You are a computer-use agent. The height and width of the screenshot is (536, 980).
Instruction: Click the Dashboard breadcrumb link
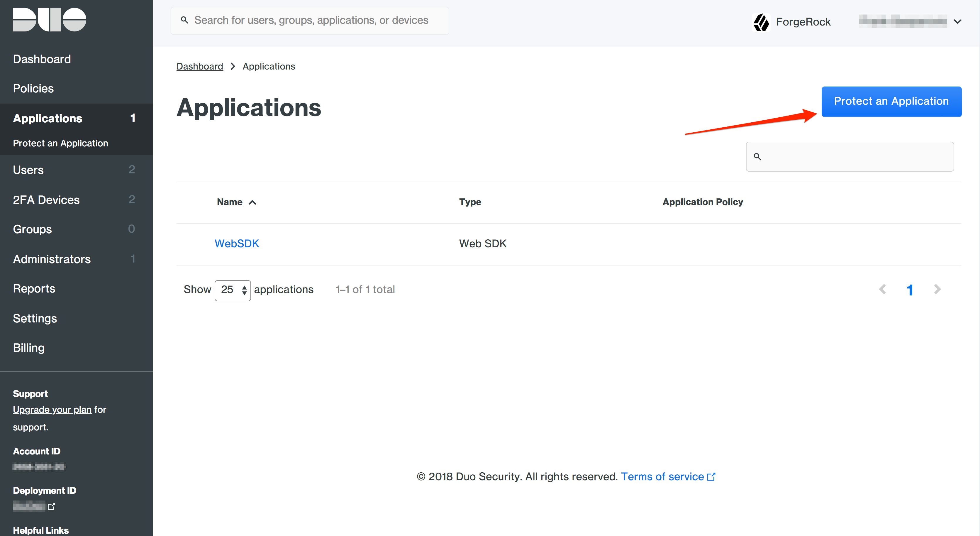pyautogui.click(x=199, y=66)
